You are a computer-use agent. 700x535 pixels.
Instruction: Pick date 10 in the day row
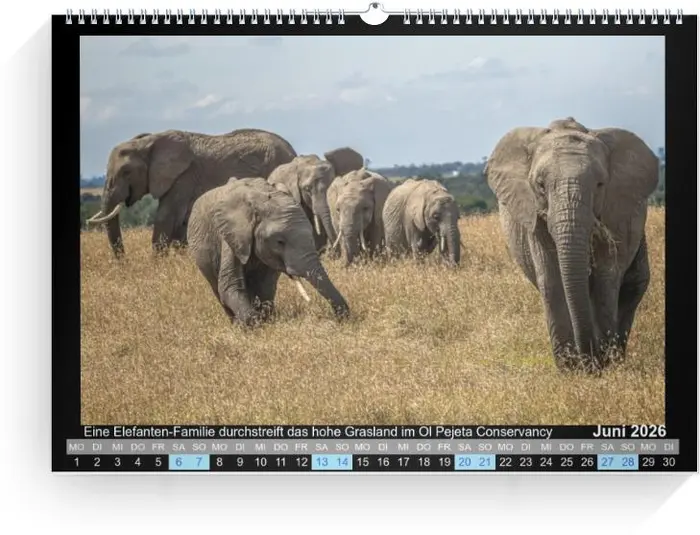(x=260, y=462)
